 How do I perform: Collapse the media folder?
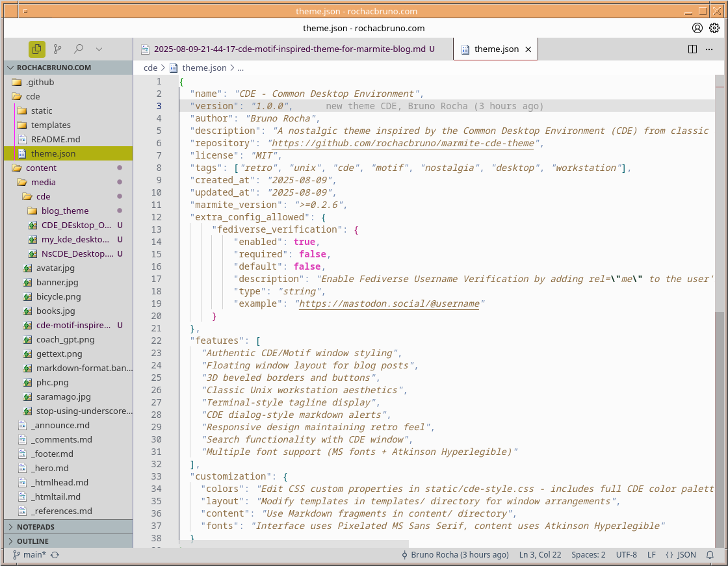pyautogui.click(x=68, y=182)
